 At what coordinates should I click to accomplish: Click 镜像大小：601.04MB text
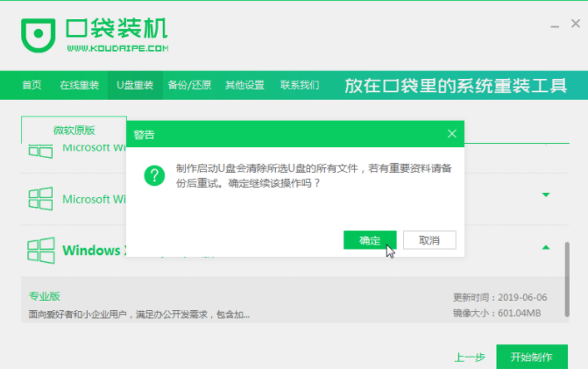(x=497, y=313)
